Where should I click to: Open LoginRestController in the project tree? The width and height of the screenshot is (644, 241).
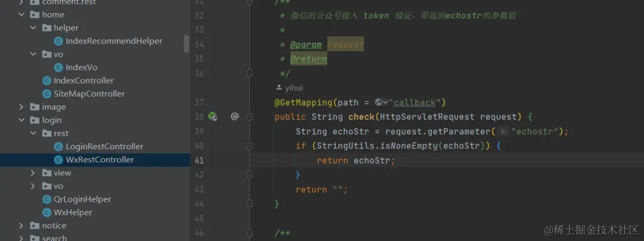(x=104, y=147)
